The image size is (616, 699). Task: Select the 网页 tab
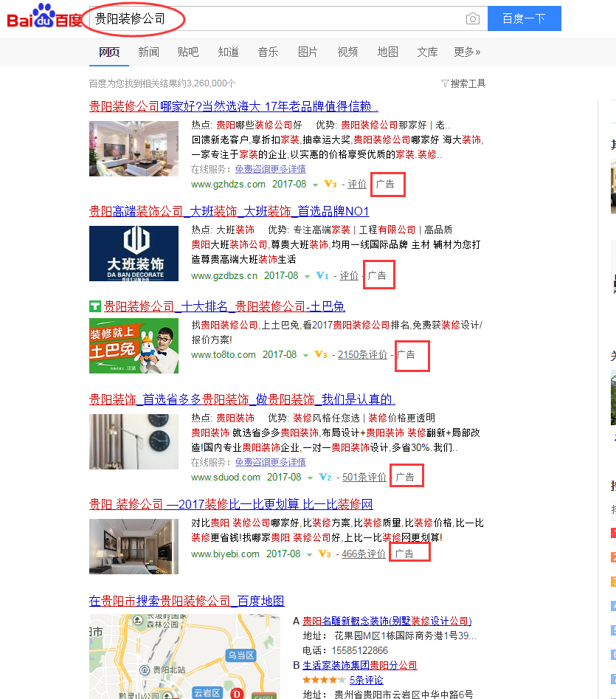coord(109,52)
